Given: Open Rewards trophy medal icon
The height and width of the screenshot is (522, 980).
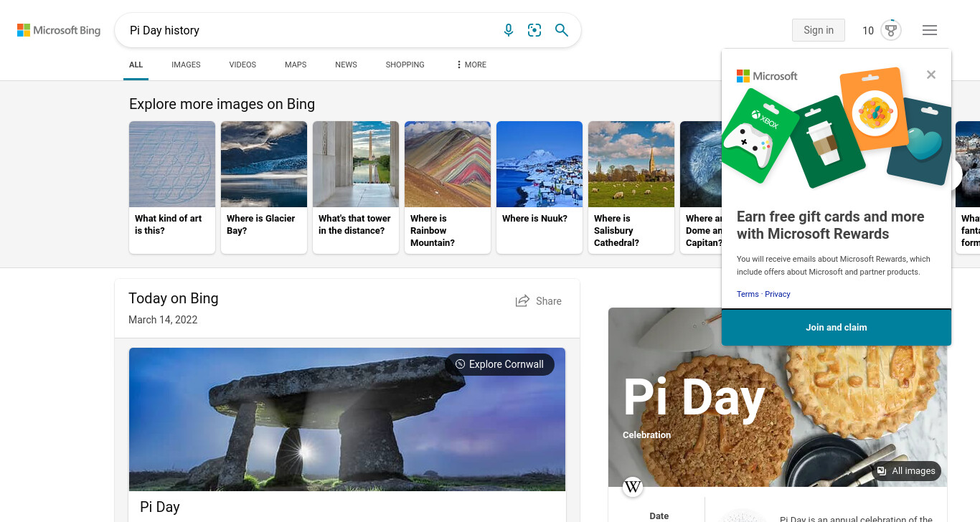Looking at the screenshot, I should pyautogui.click(x=891, y=30).
